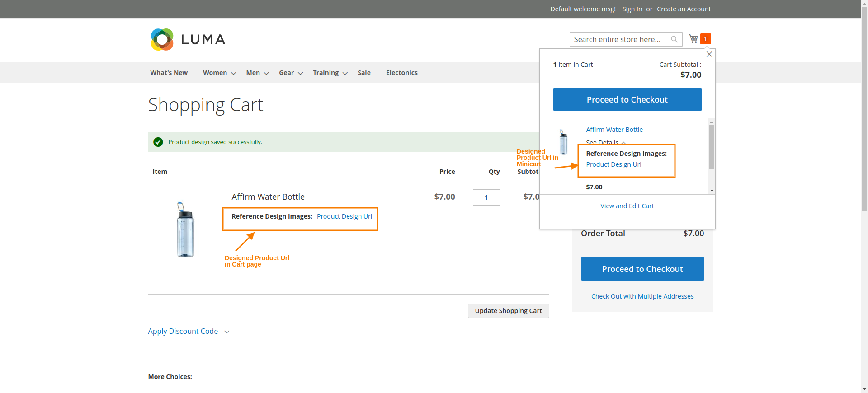This screenshot has height=393, width=868.
Task: Expand the Men menu chevron
Action: pos(266,73)
